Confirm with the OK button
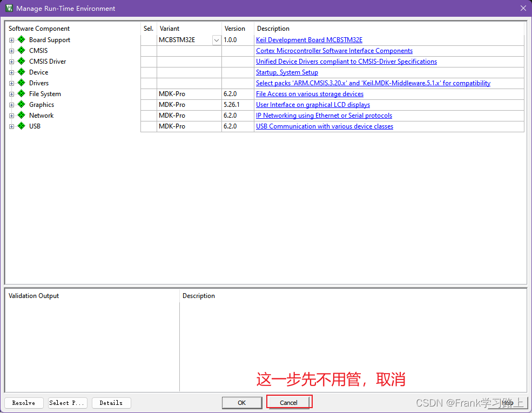The height and width of the screenshot is (413, 532). 242,403
